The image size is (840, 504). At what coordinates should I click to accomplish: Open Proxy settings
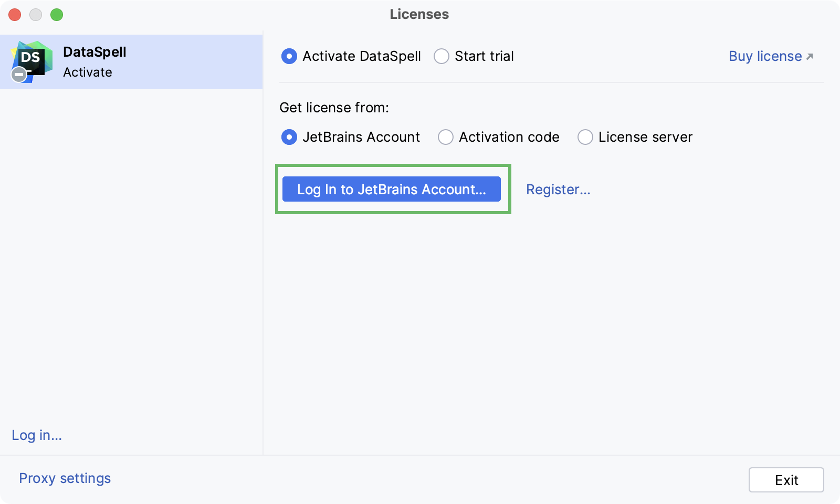point(65,478)
